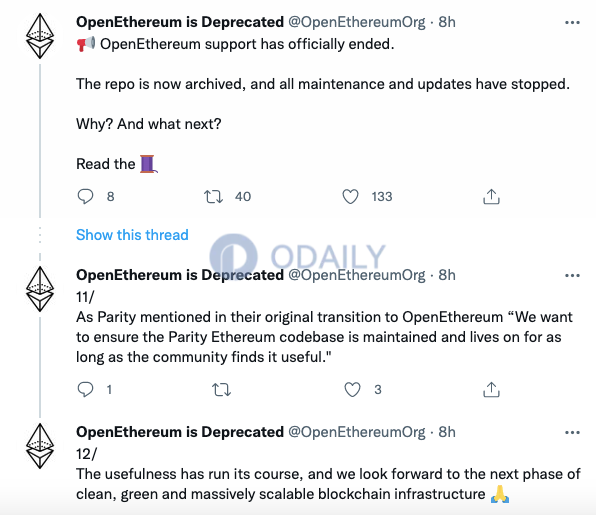Open @OpenEthereumOrg handle on 11/ tweet
This screenshot has height=515, width=596.
tap(357, 275)
